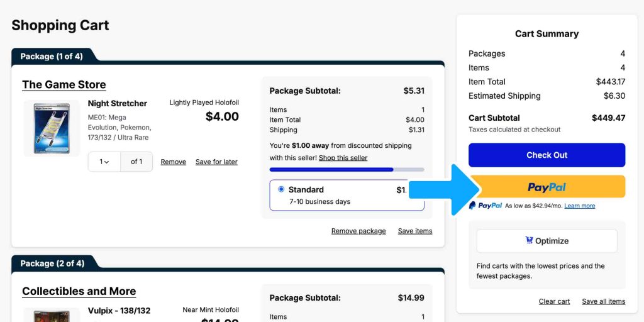Pay with the yellow PayPal button
644x322 pixels.
coord(547,187)
